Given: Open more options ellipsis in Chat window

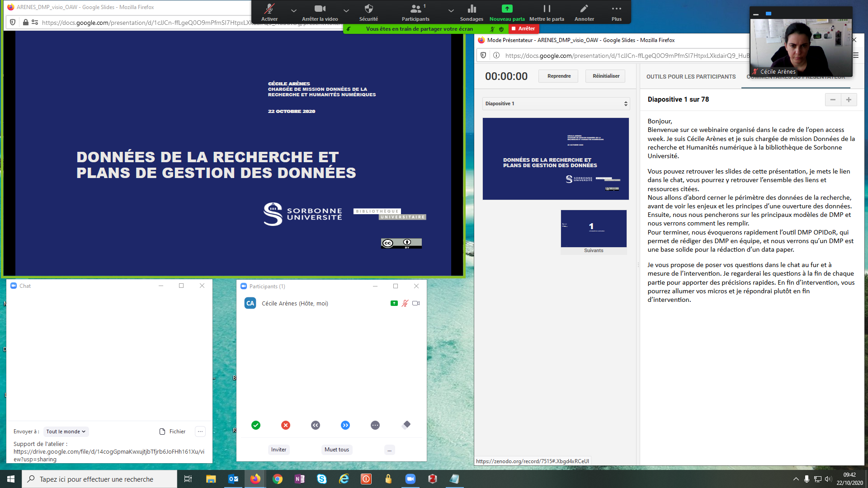Looking at the screenshot, I should pos(200,432).
